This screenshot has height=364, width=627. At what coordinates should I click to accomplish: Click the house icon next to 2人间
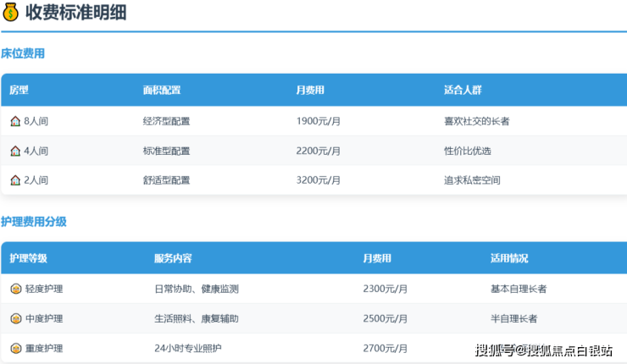point(15,180)
